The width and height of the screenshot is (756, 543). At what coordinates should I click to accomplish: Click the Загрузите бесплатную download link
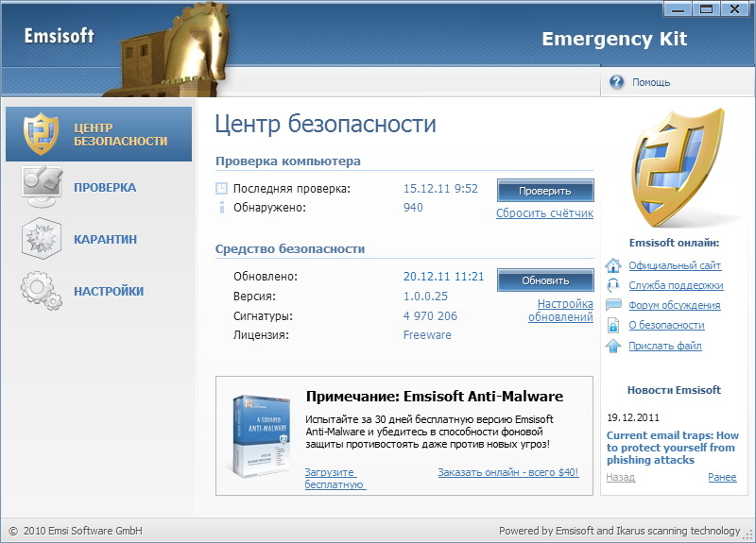(x=335, y=479)
